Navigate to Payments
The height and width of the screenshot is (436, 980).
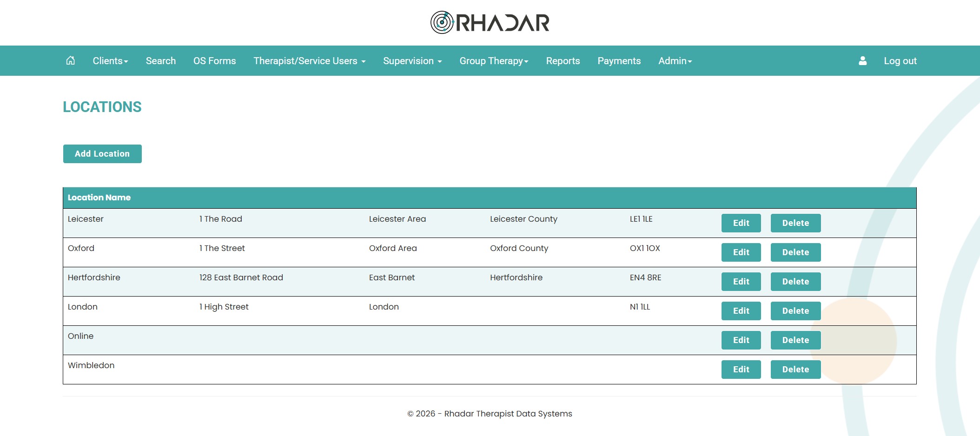[x=619, y=61]
